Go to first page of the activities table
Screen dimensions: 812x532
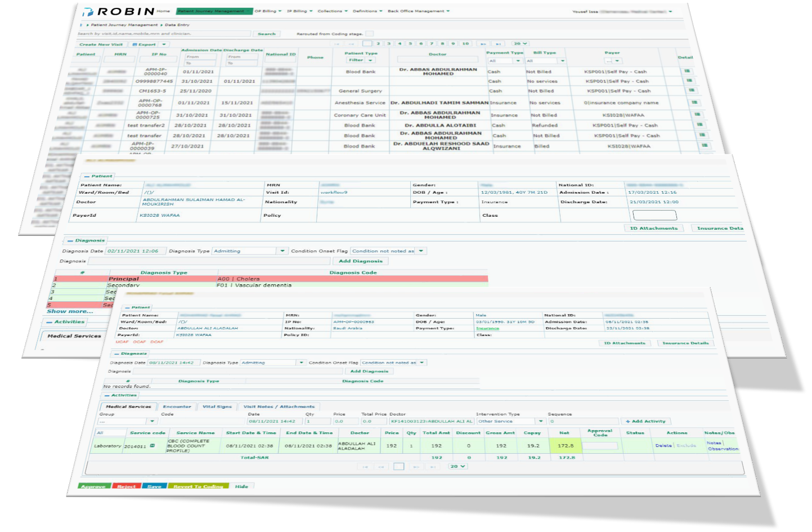[365, 467]
